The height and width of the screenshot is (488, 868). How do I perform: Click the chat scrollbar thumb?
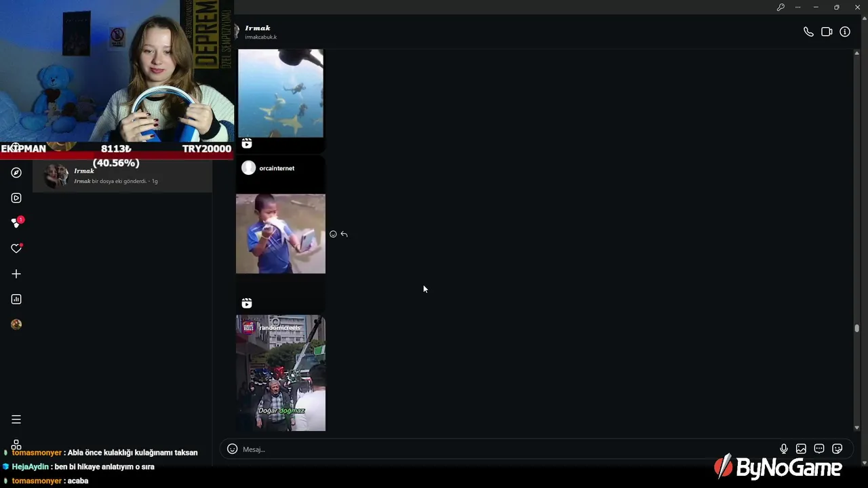[856, 329]
